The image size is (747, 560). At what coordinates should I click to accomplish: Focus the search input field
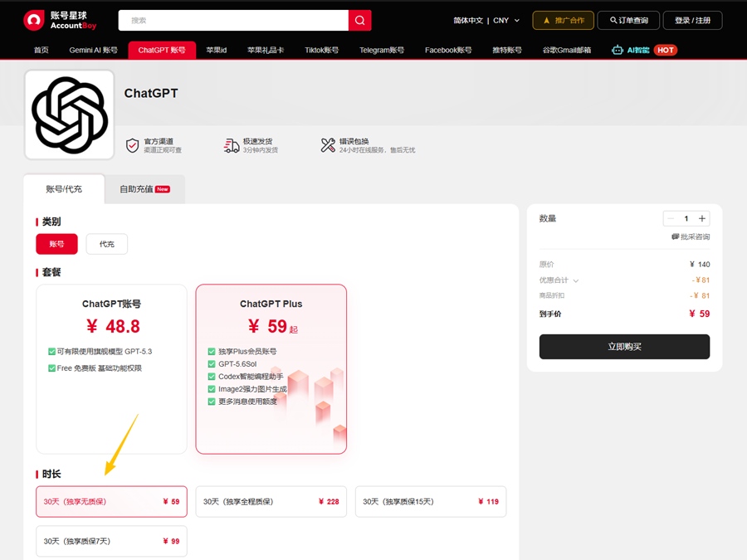pos(233,21)
